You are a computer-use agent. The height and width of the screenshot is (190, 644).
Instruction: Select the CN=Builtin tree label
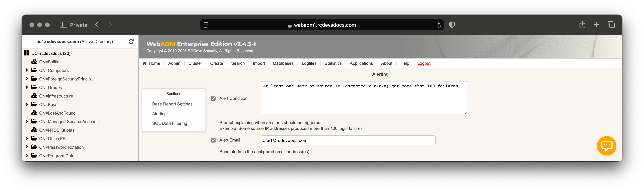coord(49,62)
